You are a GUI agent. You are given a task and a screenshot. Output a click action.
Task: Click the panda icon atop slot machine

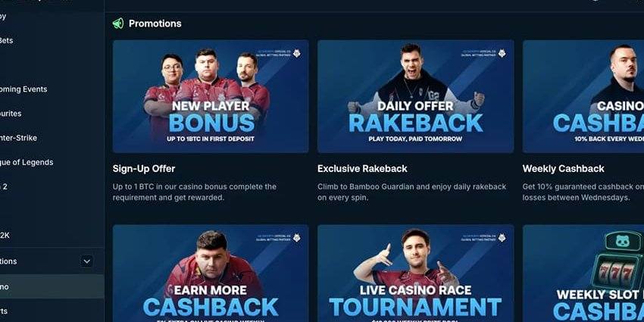click(622, 241)
